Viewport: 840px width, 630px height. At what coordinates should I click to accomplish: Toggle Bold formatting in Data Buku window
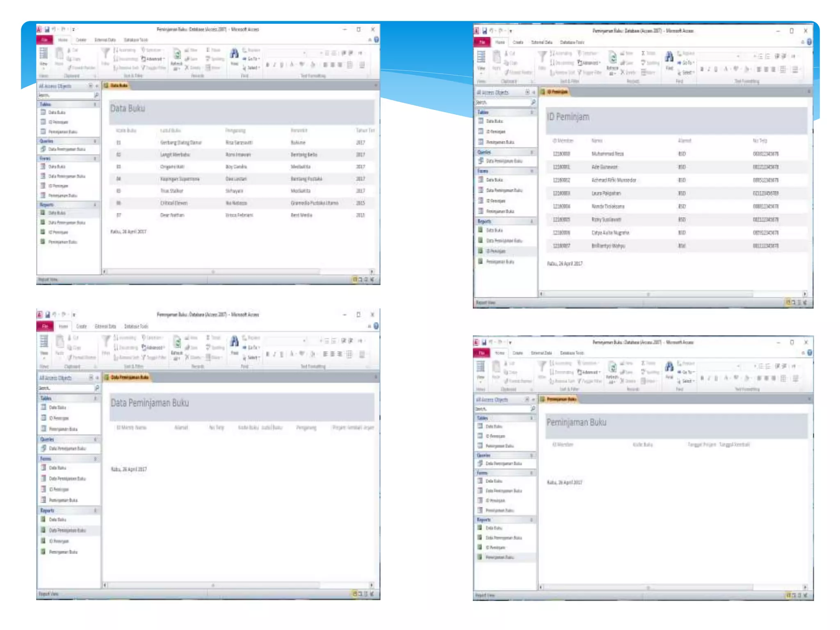[x=267, y=65]
